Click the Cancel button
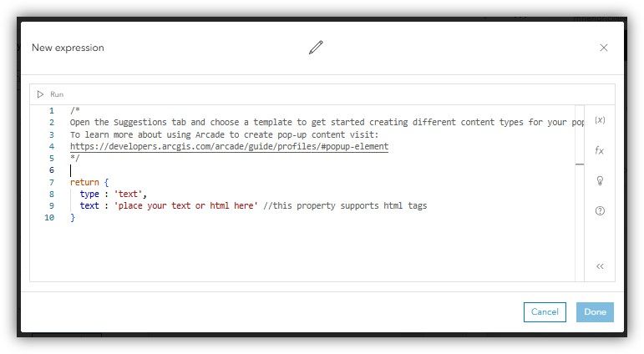The image size is (644, 354). [x=545, y=312]
